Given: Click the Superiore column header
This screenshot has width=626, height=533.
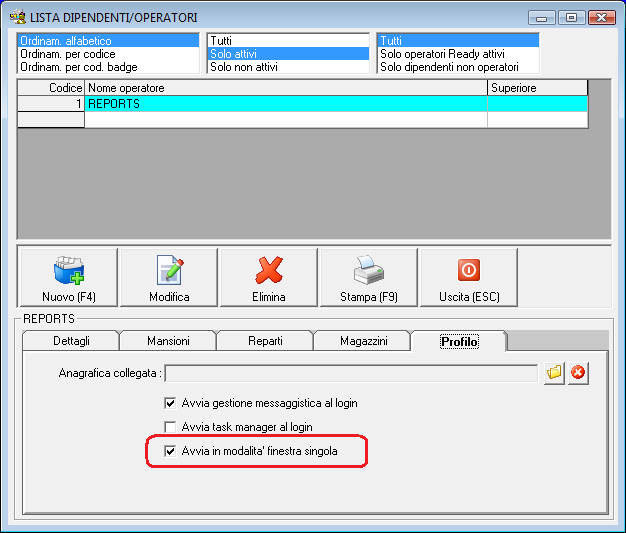Looking at the screenshot, I should (537, 88).
